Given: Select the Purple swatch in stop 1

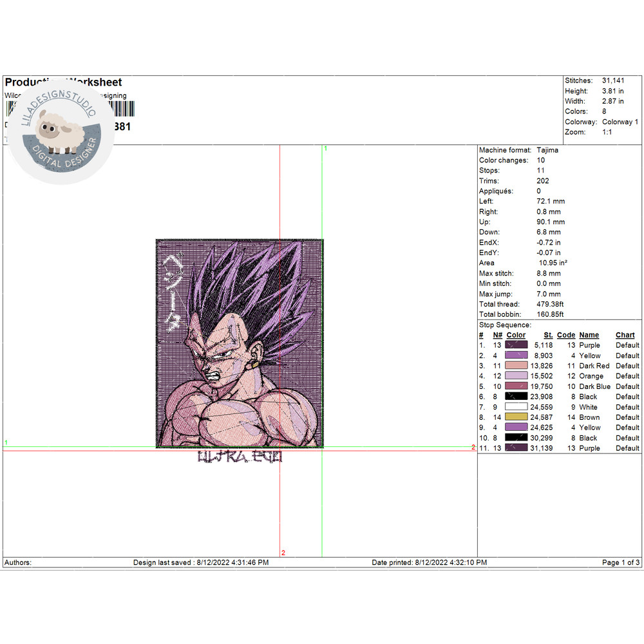Looking at the screenshot, I should pyautogui.click(x=517, y=345).
